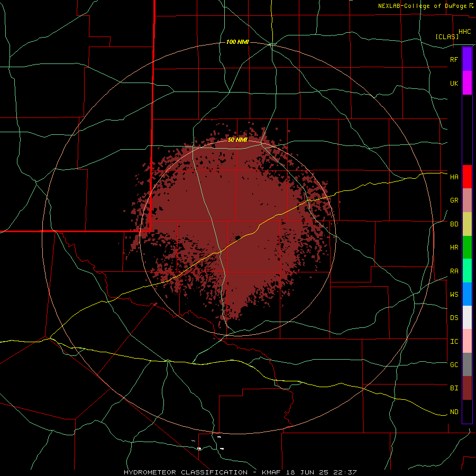
Task: Pick the light pink IC swatch
Action: point(467,341)
